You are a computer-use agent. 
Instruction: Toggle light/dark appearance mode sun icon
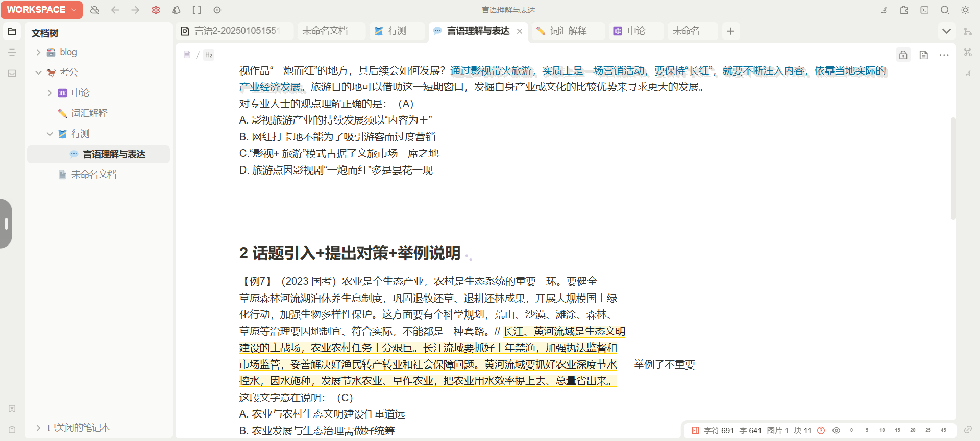point(965,10)
